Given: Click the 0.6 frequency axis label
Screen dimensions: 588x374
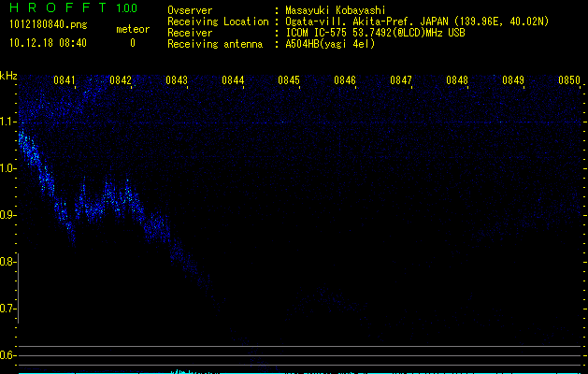Looking at the screenshot, I should click(x=7, y=355).
